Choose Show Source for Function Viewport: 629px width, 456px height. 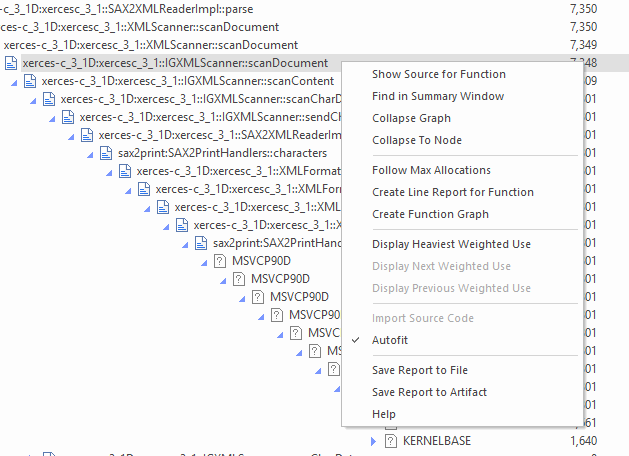coord(438,74)
